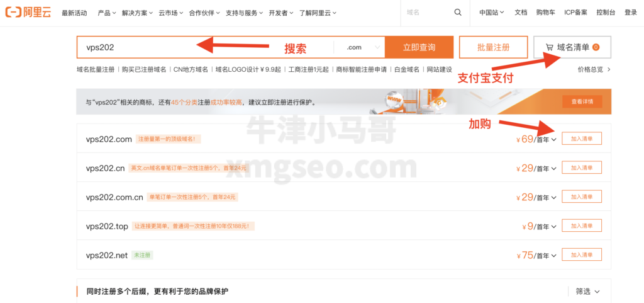Viewport: 644px width, 303px height.
Task: Add vps202.com.cn to the list
Action: (x=582, y=197)
